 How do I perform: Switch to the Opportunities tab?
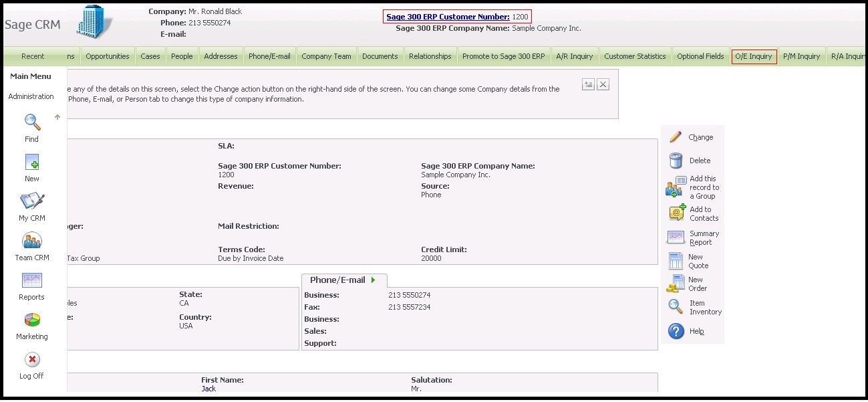pyautogui.click(x=108, y=56)
